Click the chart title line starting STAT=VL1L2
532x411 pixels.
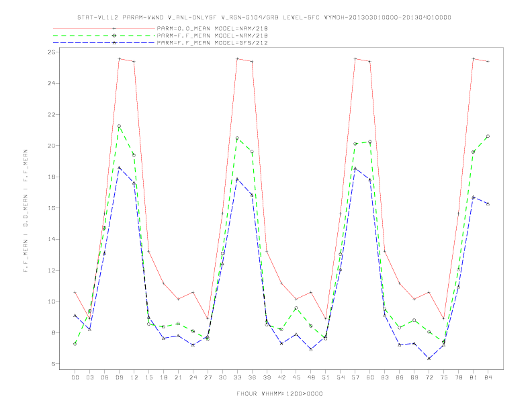coord(264,17)
